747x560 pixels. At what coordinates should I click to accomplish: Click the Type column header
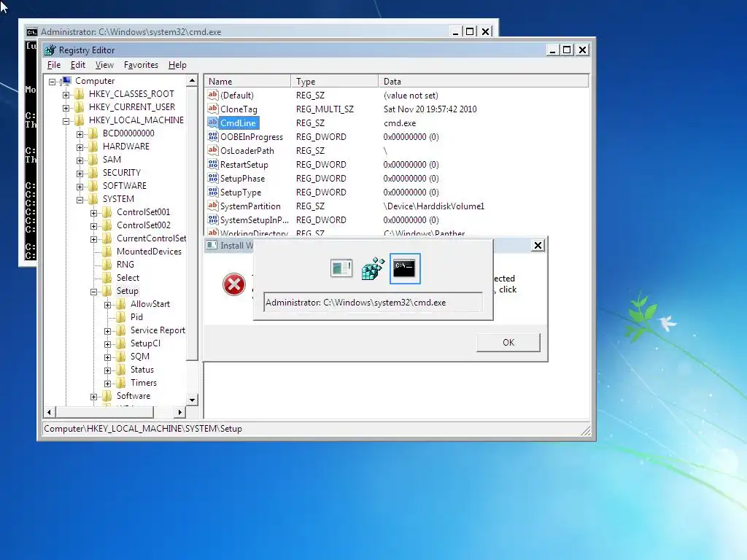334,82
